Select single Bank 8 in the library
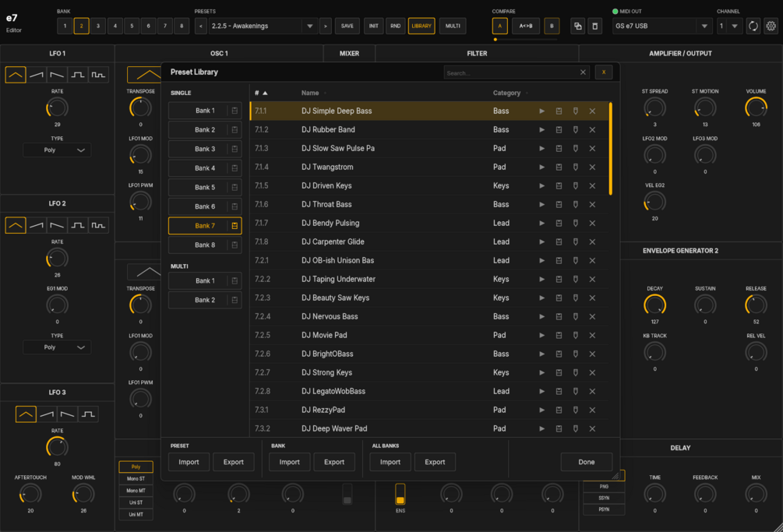783x532 pixels. 205,245
